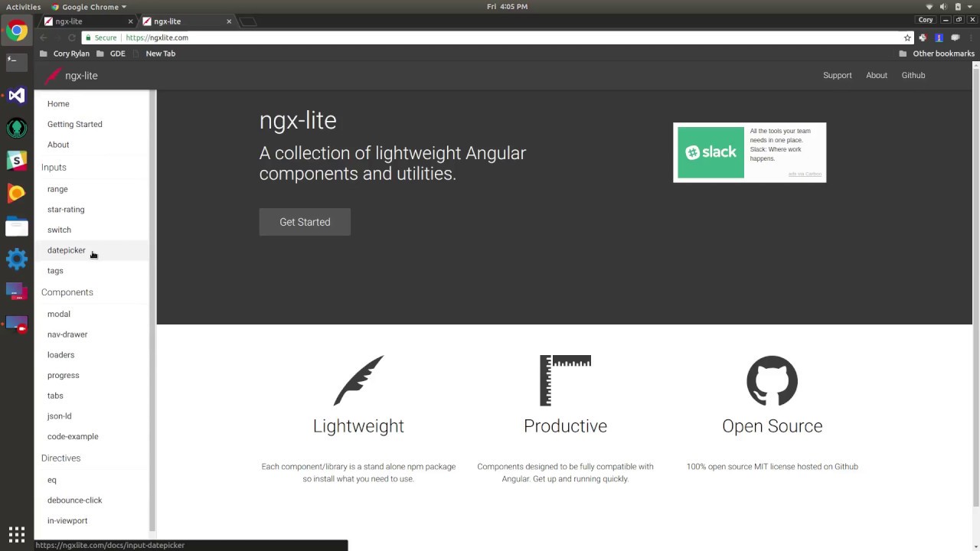Image resolution: width=980 pixels, height=551 pixels.
Task: Click the red cross extension icon
Action: point(923,37)
